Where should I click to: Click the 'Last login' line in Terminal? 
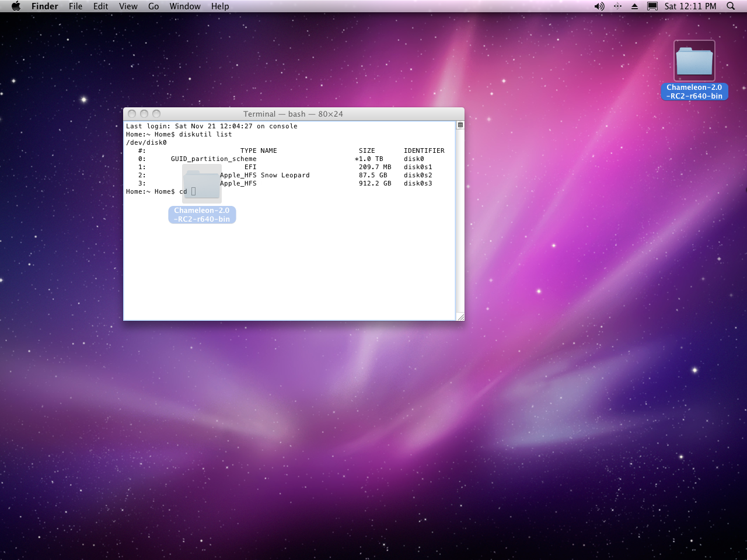tap(212, 126)
